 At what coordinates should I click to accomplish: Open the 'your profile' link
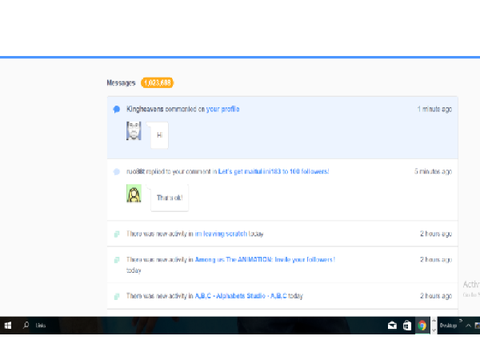coord(223,109)
